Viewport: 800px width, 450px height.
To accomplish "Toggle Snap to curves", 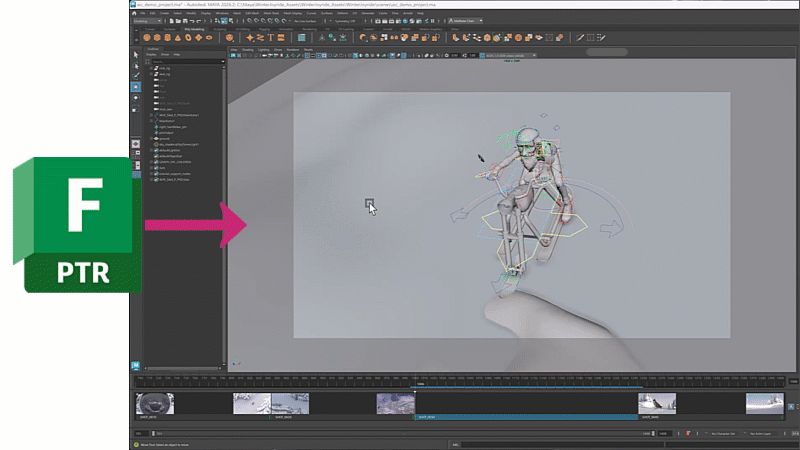I will [x=256, y=21].
